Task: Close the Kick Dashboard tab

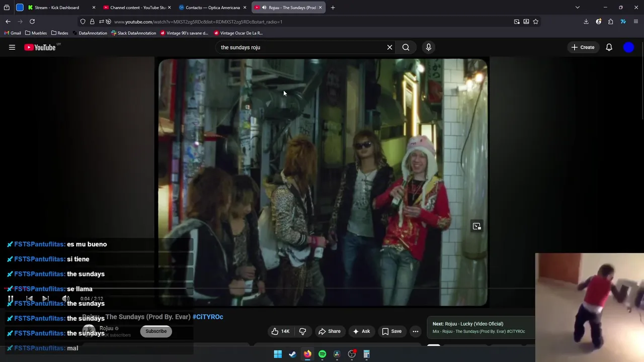Action: 94,8
